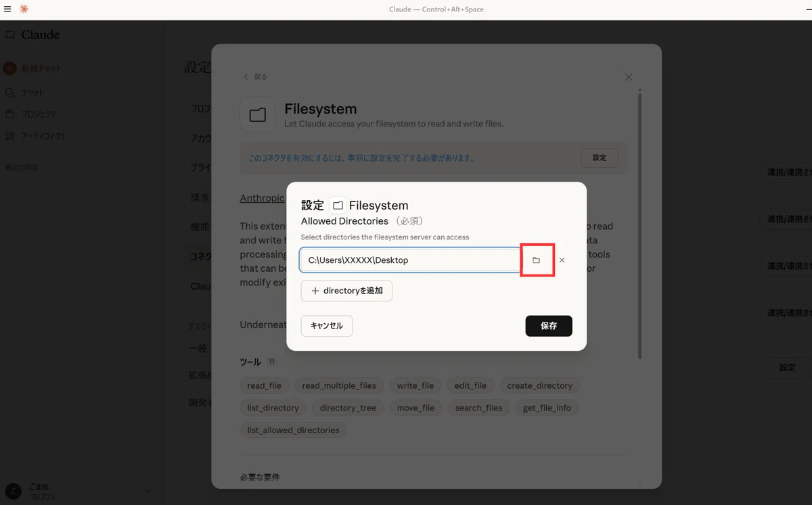Click the 必要な要件 heading

pyautogui.click(x=260, y=477)
